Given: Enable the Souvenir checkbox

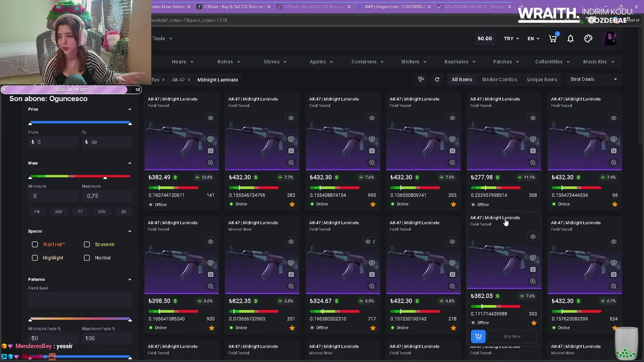Looking at the screenshot, I should click(87, 244).
